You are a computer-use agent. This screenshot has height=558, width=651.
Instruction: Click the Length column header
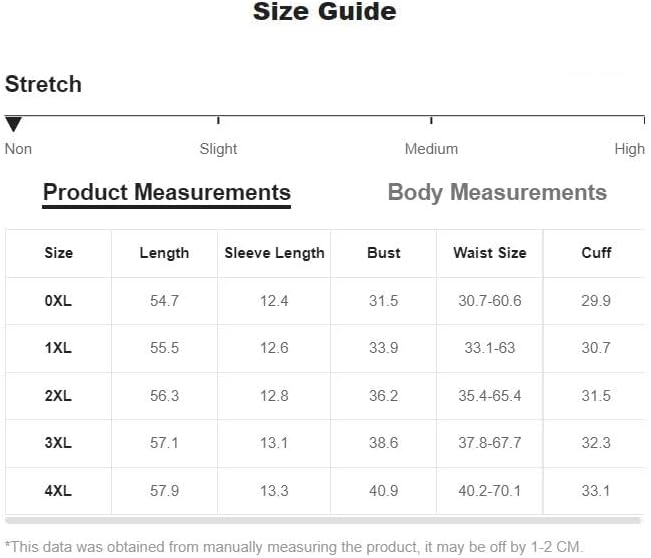click(164, 253)
